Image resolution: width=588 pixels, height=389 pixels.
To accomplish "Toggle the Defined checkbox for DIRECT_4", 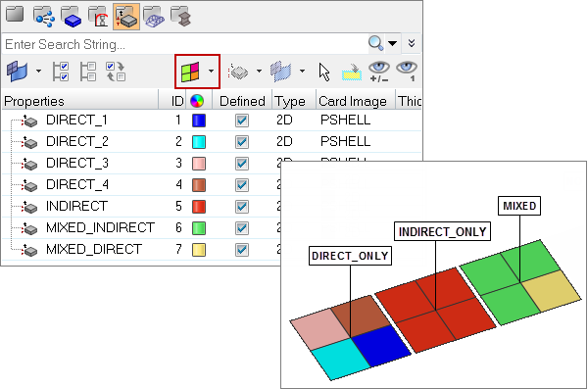I will click(242, 185).
